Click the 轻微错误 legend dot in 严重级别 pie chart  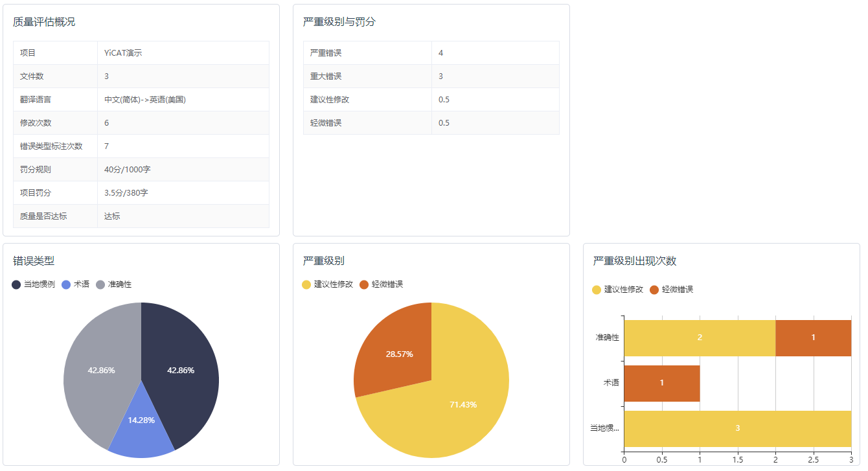[x=364, y=284]
